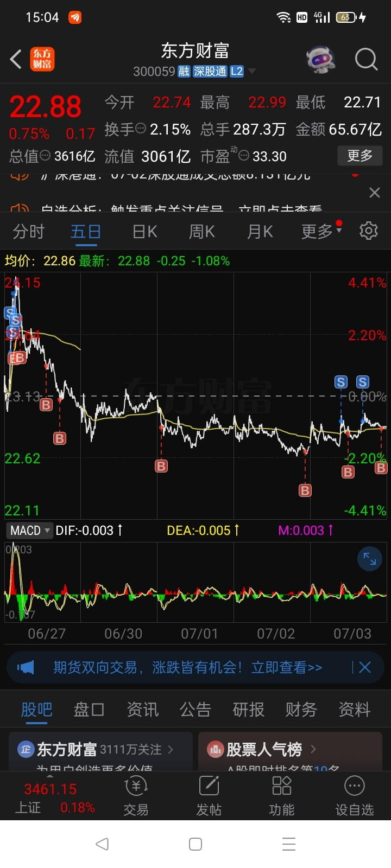Open the 财务 tab

(301, 710)
